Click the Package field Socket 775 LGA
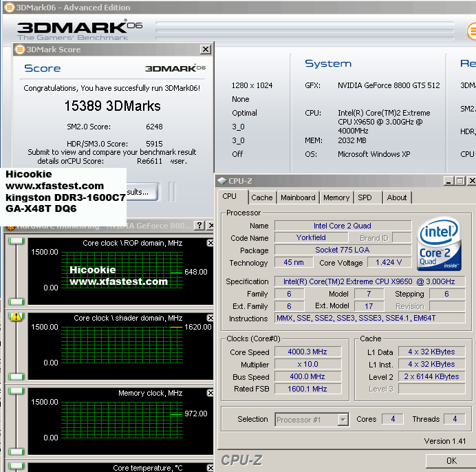The width and height of the screenshot is (476, 472). click(x=343, y=250)
